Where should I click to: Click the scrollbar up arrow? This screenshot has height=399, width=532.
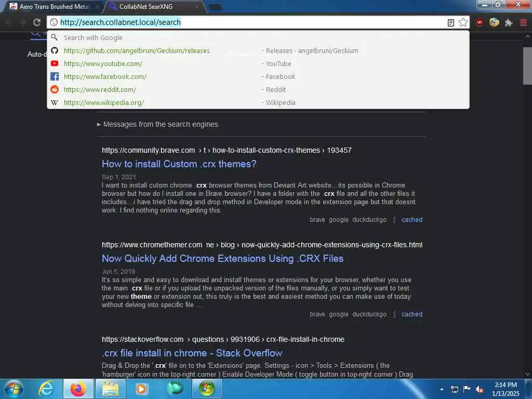point(528,37)
